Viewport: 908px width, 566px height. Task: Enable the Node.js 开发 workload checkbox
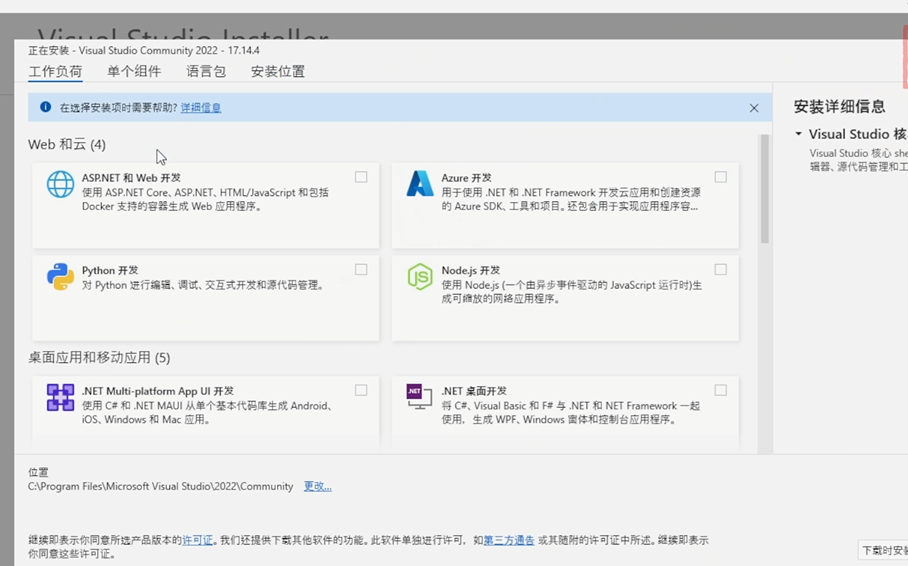pos(720,269)
